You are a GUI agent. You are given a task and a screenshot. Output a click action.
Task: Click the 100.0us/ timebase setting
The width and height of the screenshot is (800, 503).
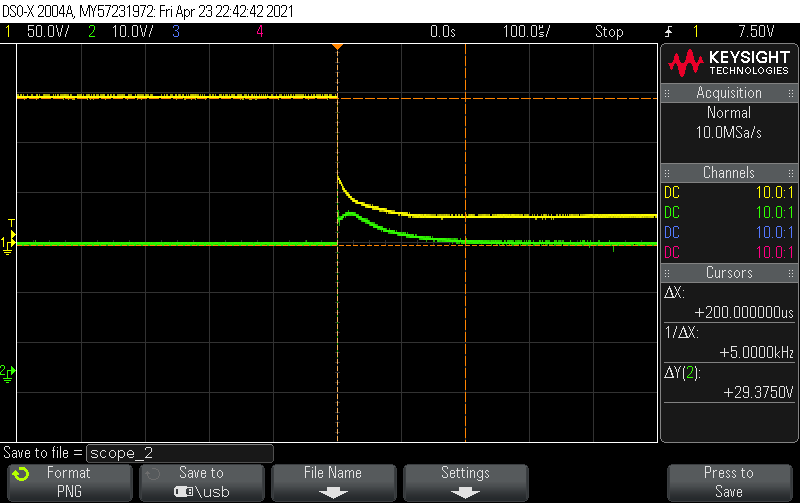point(529,32)
